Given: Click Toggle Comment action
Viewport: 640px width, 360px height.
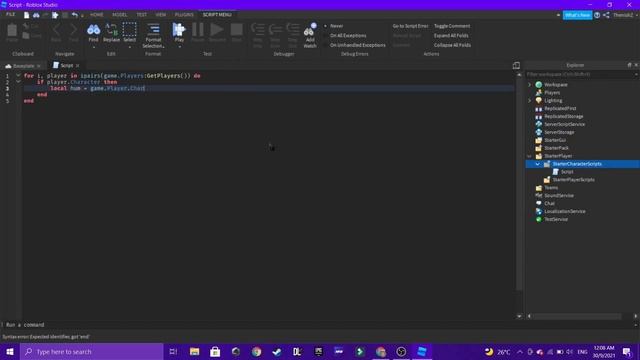Looking at the screenshot, I should (452, 26).
